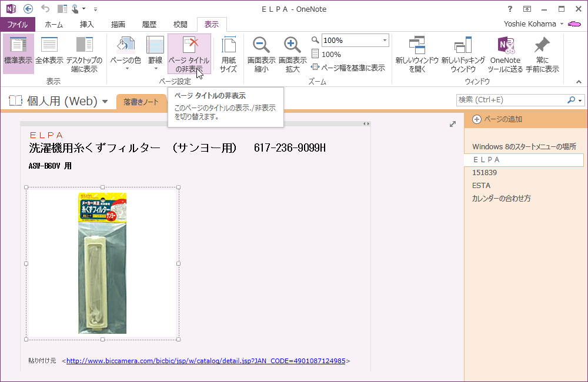This screenshot has width=588, height=382.
Task: Click the ASW-B60V 用 text line
Action: click(x=50, y=166)
